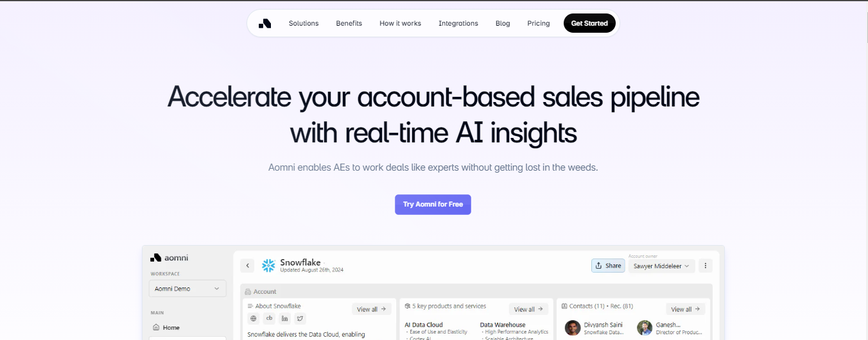Open the Integrations nav link
The height and width of the screenshot is (340, 868).
point(458,24)
